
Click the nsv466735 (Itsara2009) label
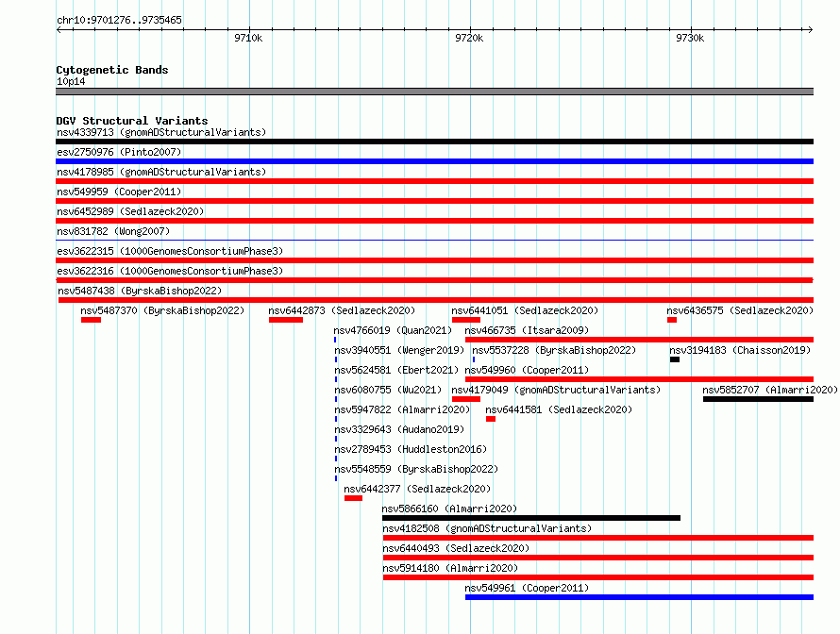[527, 330]
